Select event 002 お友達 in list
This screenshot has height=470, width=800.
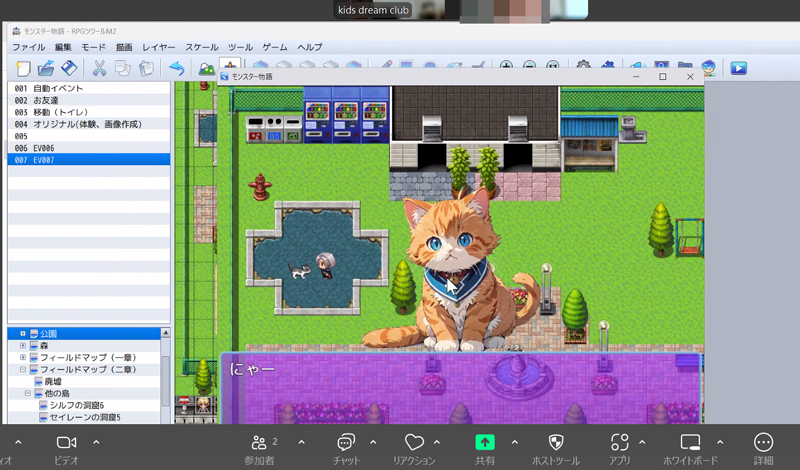click(x=89, y=100)
